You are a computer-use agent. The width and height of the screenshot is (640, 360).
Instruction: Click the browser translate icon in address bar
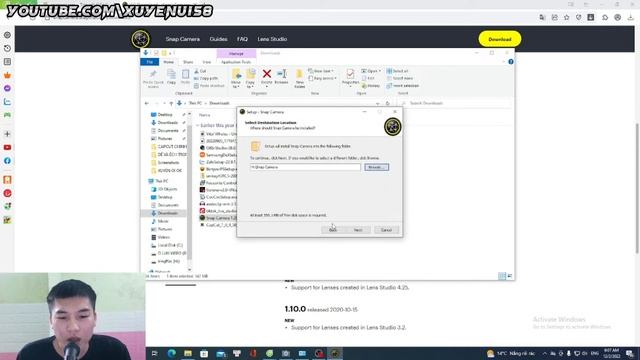tap(542, 18)
